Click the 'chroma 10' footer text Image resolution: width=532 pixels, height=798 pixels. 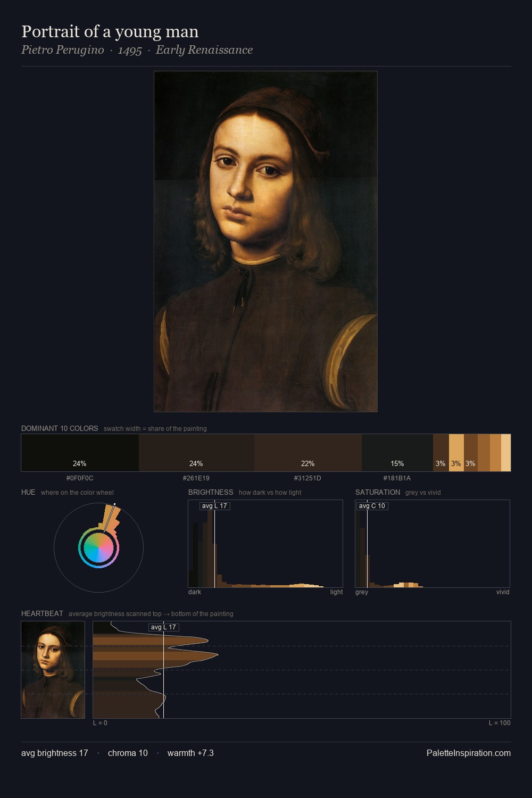[x=128, y=753]
